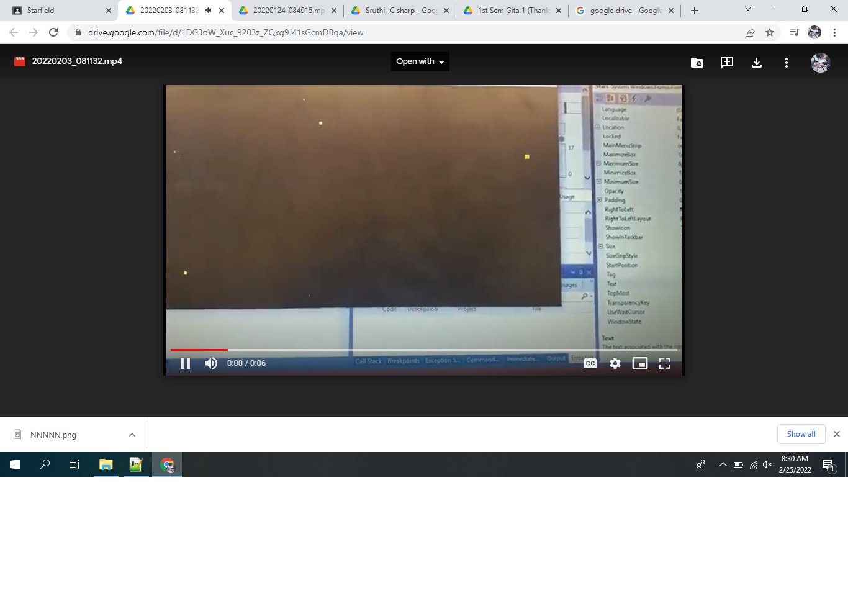Close the downloads bar

pyautogui.click(x=837, y=434)
